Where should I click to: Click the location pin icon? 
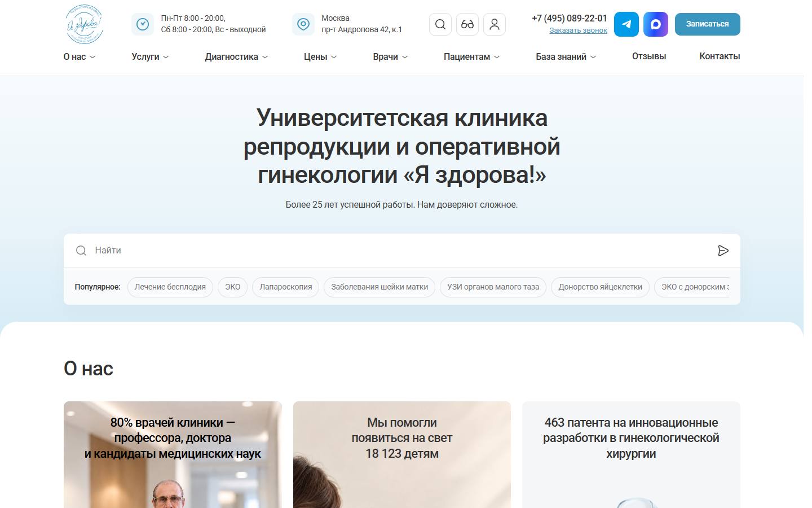[x=303, y=24]
